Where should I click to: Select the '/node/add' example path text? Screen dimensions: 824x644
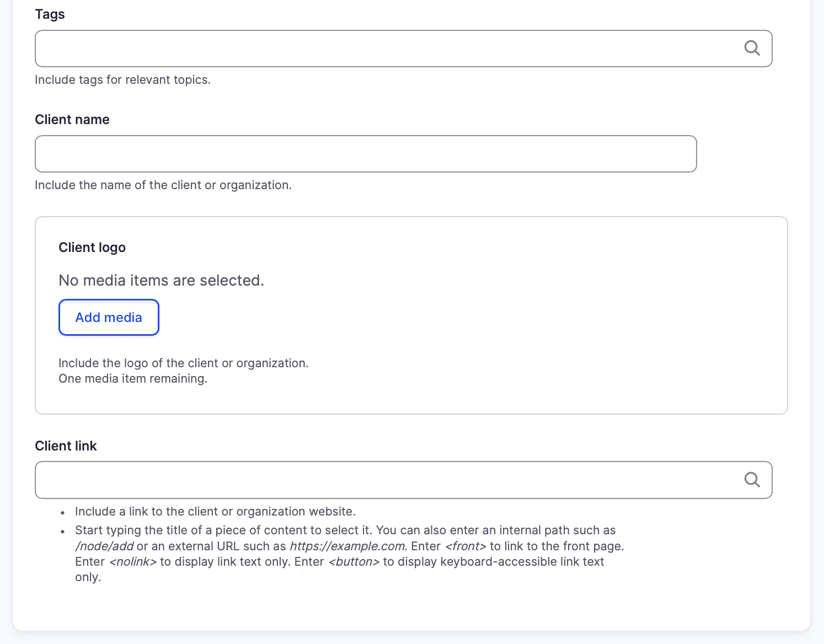[x=104, y=546]
